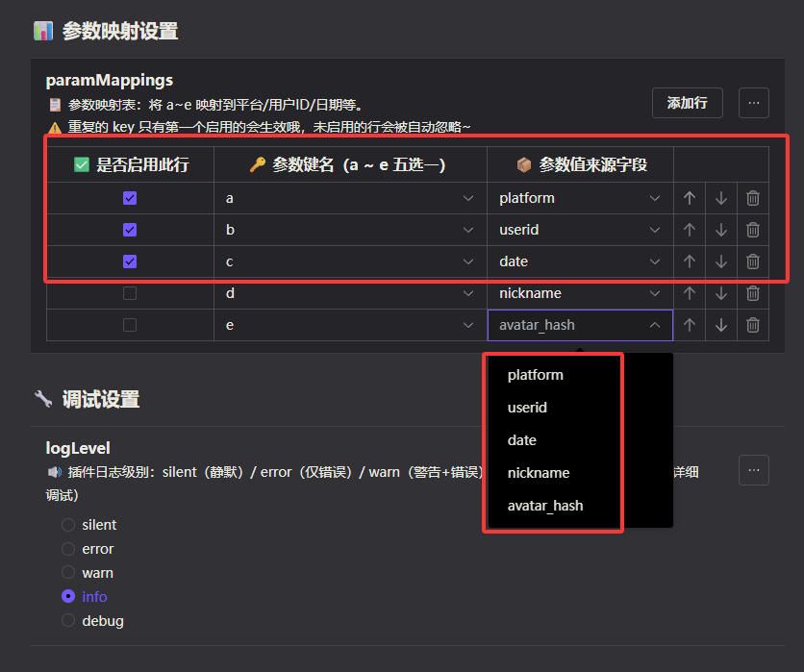804x672 pixels.
Task: Select the silent log level
Action: (x=68, y=525)
